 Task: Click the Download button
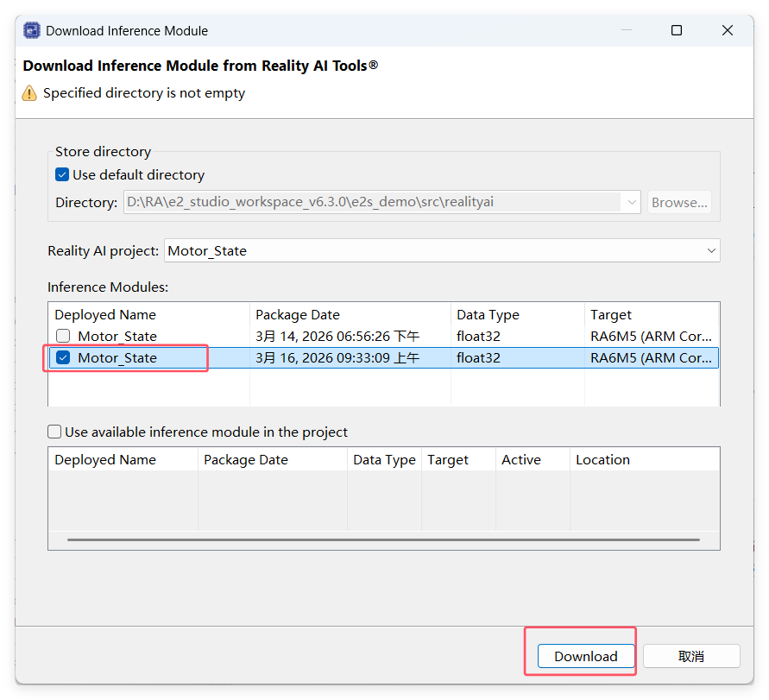tap(585, 656)
